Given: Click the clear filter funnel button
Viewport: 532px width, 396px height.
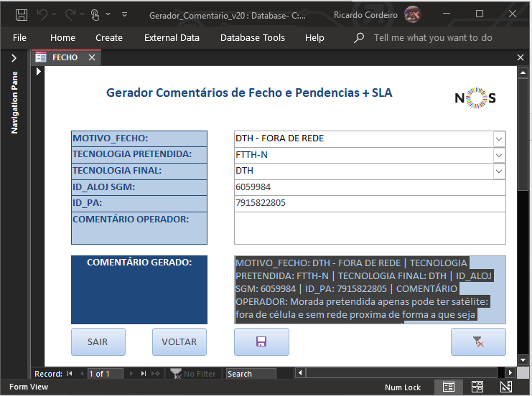Looking at the screenshot, I should pyautogui.click(x=478, y=341).
